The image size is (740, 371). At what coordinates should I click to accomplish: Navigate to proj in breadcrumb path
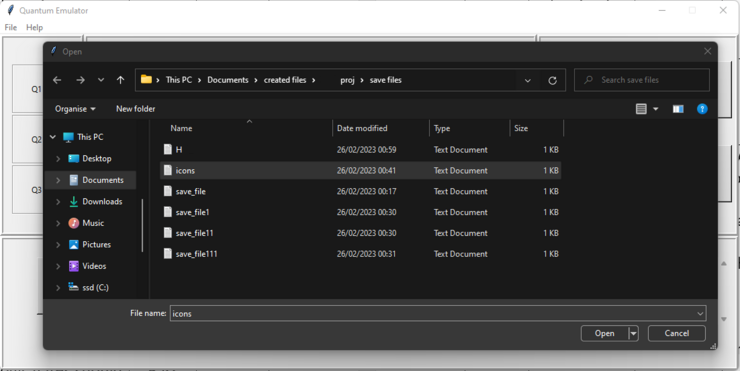tap(347, 80)
